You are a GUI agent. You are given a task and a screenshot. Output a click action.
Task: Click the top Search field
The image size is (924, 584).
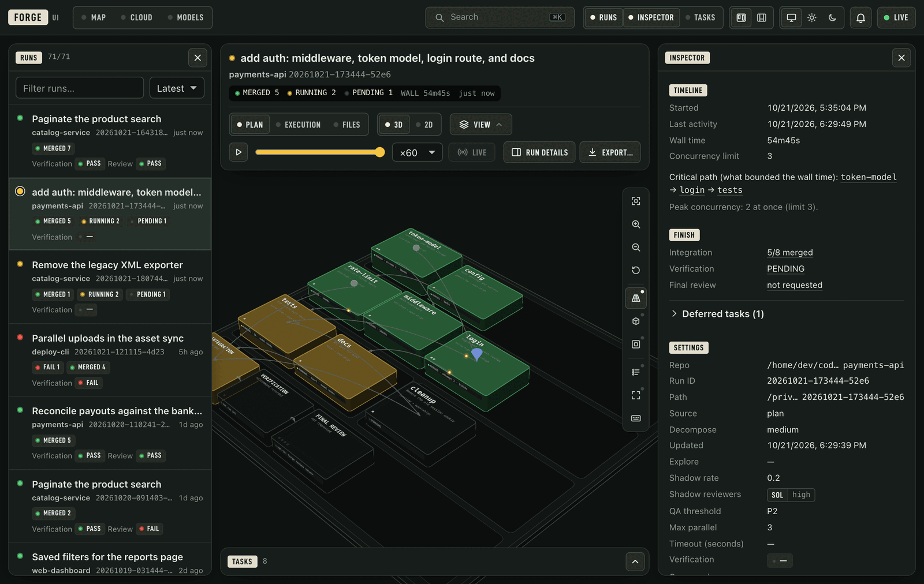point(500,18)
